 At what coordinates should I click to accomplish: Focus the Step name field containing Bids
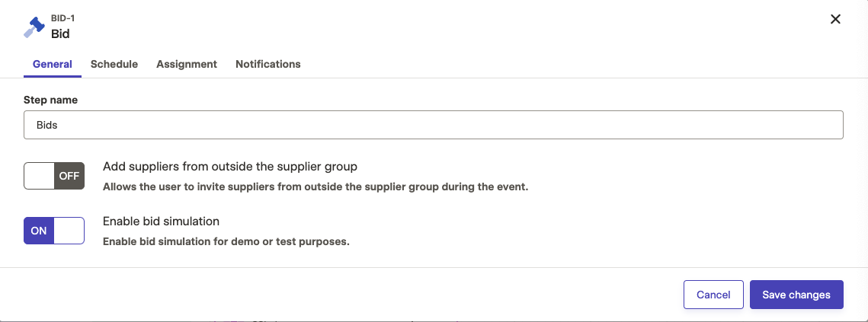pos(434,125)
